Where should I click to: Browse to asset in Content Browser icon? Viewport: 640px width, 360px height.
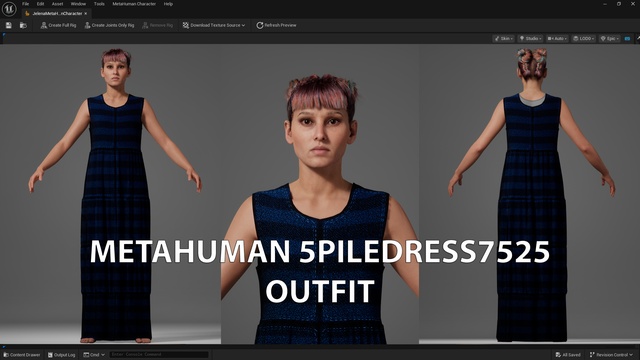pyautogui.click(x=23, y=25)
